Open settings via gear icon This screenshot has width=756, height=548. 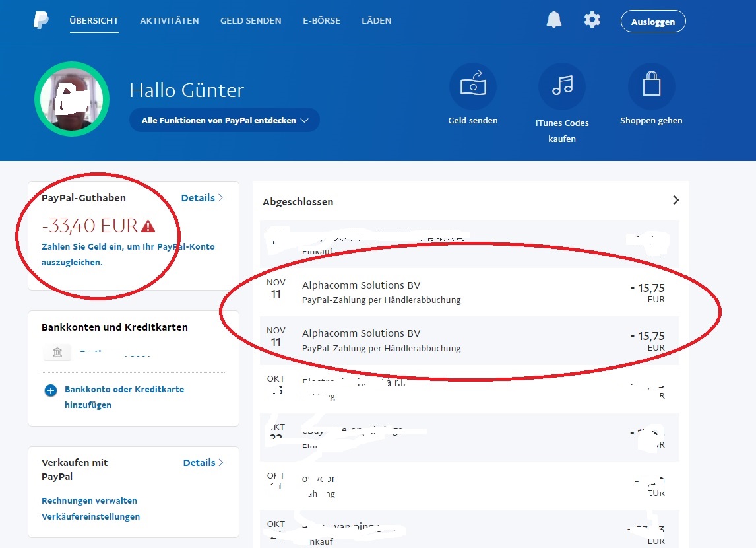tap(592, 20)
